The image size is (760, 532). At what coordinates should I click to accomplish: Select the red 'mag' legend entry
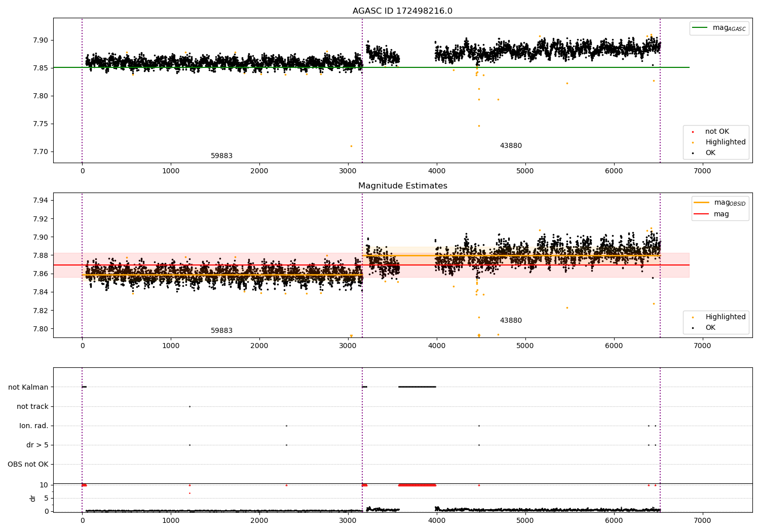pos(712,214)
